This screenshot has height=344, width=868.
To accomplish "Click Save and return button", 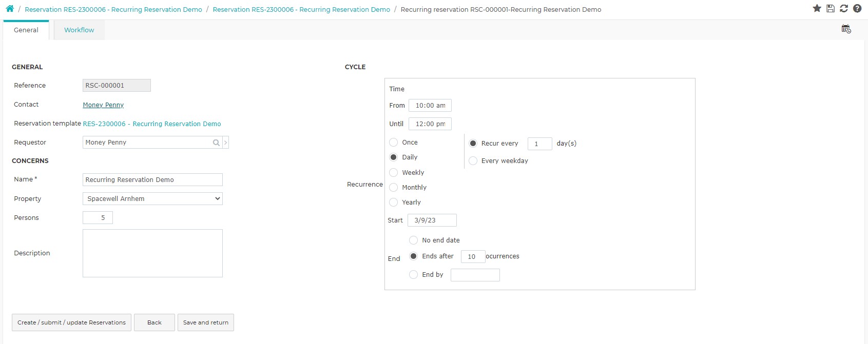I will [206, 322].
